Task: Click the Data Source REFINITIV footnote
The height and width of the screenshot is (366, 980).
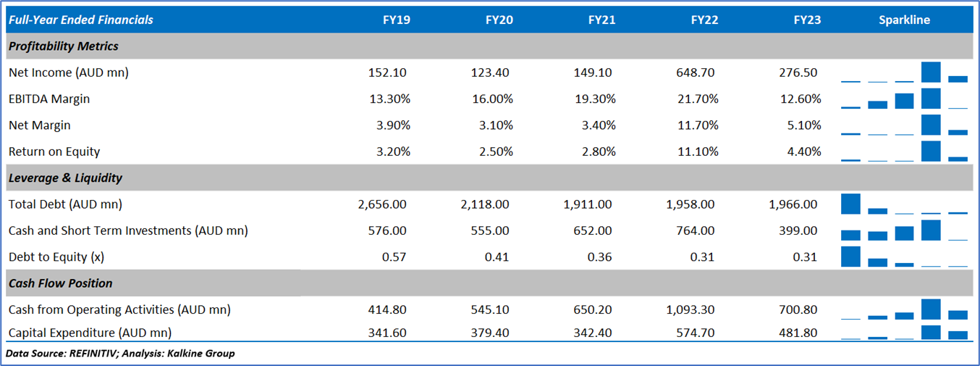Action: tap(120, 354)
